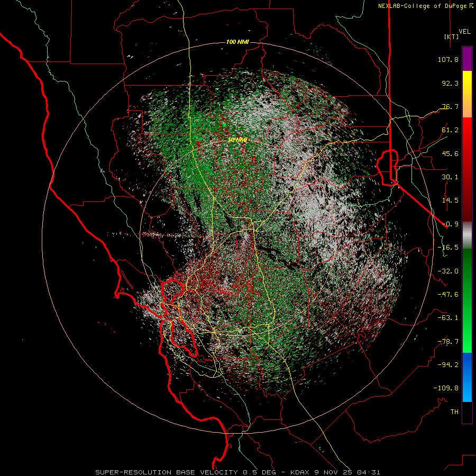Viewport: 476px width, 476px height.
Task: Select the 30.1 velocity scale value
Action: [x=450, y=177]
